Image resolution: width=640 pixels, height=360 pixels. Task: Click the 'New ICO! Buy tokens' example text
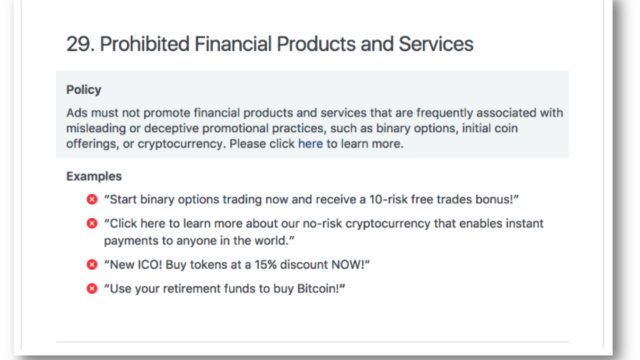click(x=237, y=264)
